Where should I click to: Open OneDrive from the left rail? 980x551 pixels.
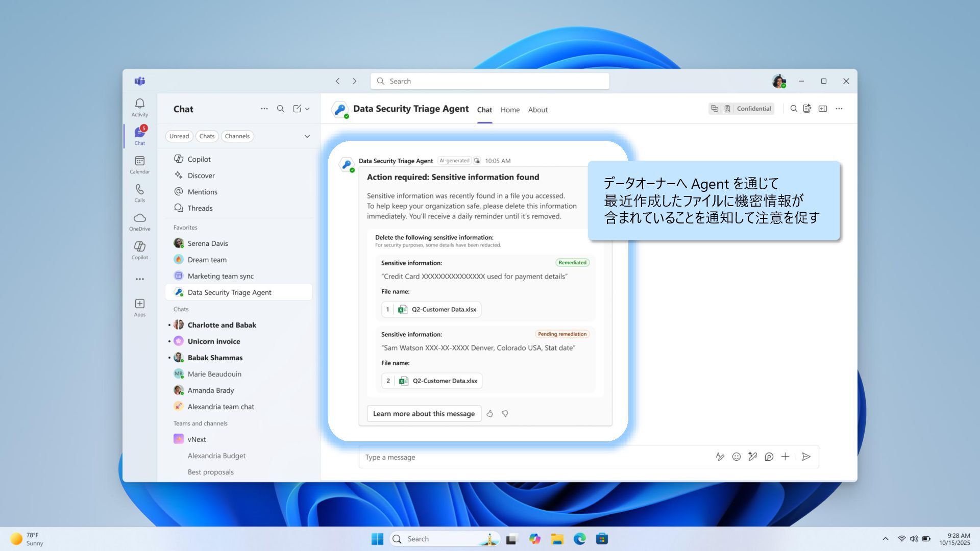coord(139,221)
